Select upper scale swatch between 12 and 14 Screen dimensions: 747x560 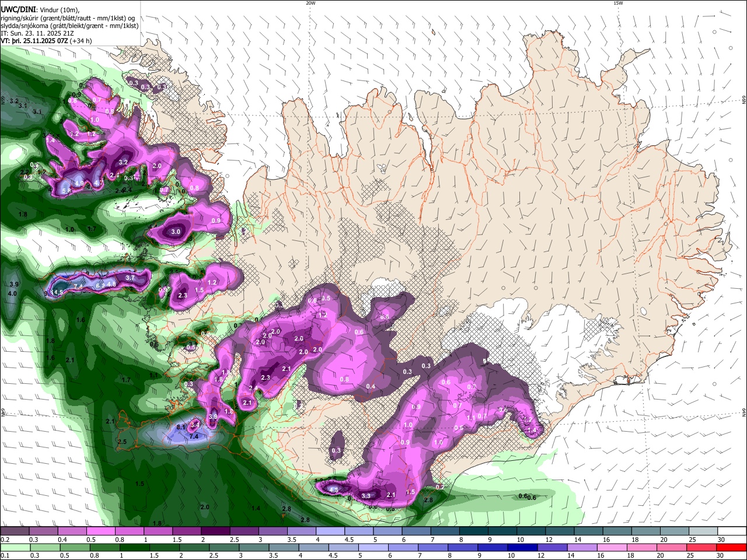[560, 531]
